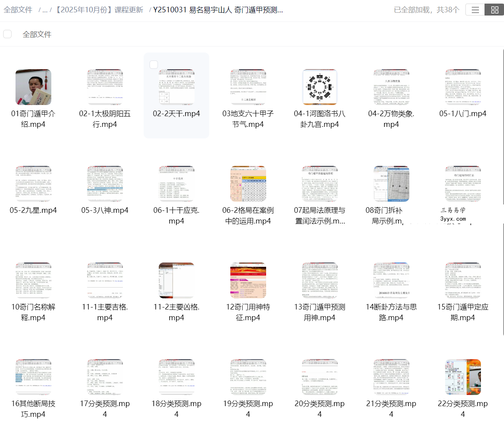The width and height of the screenshot is (504, 428).
Task: Open thumbnail of 05-2九星.mp4
Action: [x=33, y=184]
